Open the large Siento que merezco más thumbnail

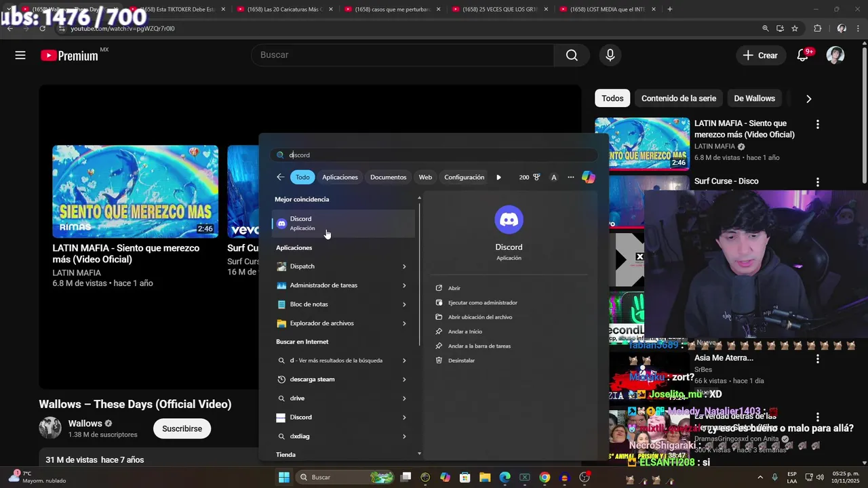tap(136, 191)
